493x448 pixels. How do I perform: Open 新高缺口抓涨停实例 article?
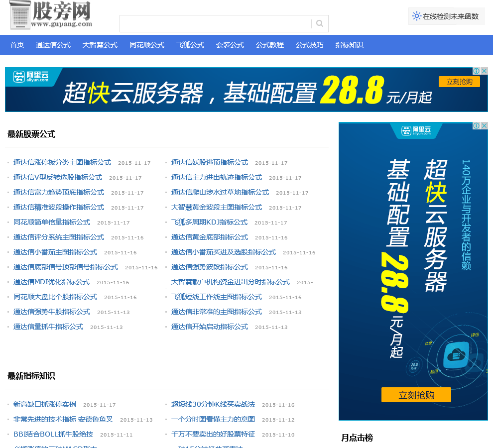point(45,405)
